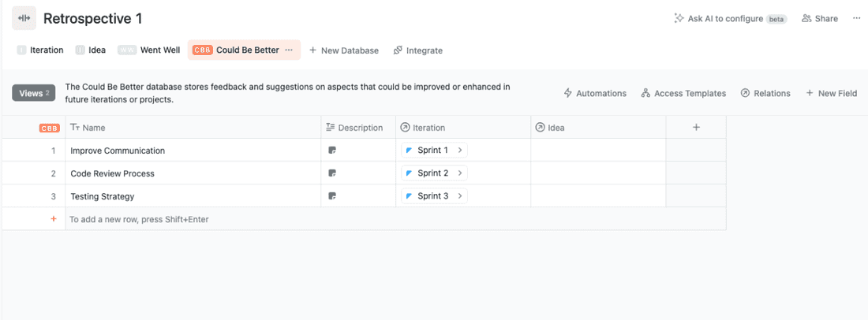Add a new column with plus icon
Viewport: 868px width, 320px height.
[696, 127]
